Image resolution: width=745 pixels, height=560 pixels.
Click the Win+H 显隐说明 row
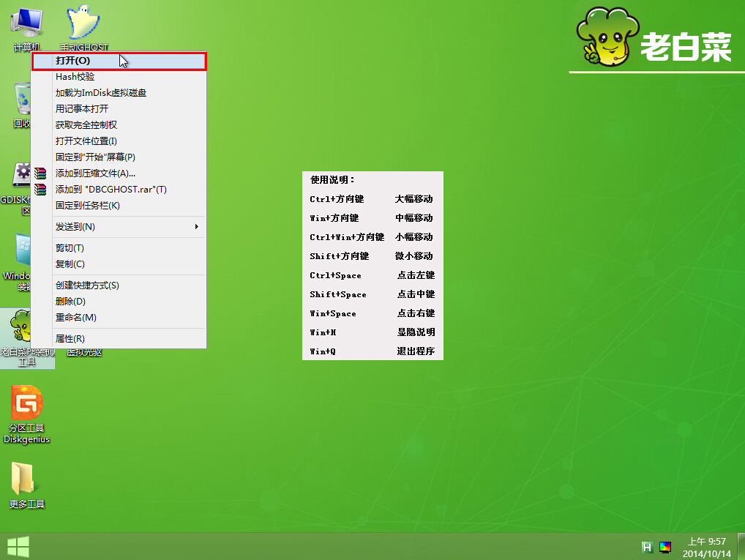pos(372,332)
